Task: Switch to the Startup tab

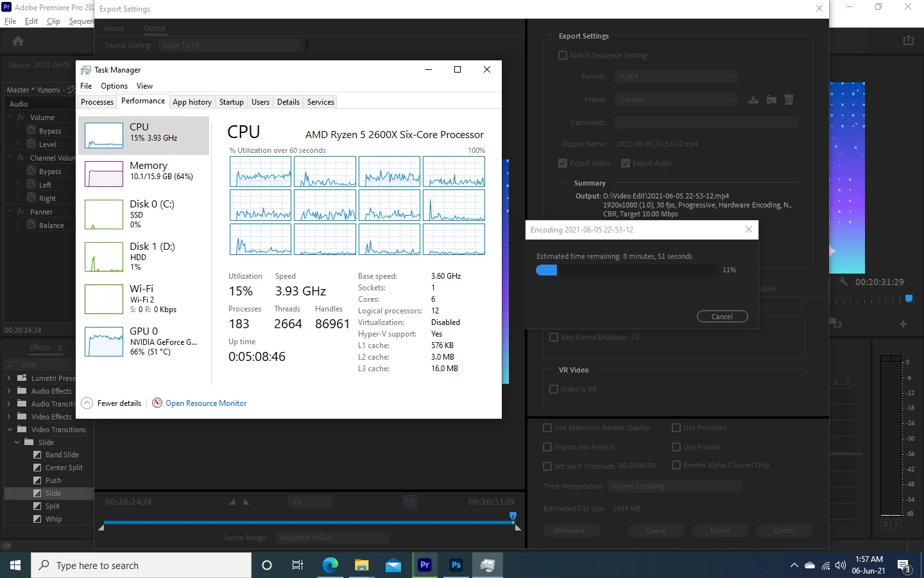Action: tap(231, 102)
